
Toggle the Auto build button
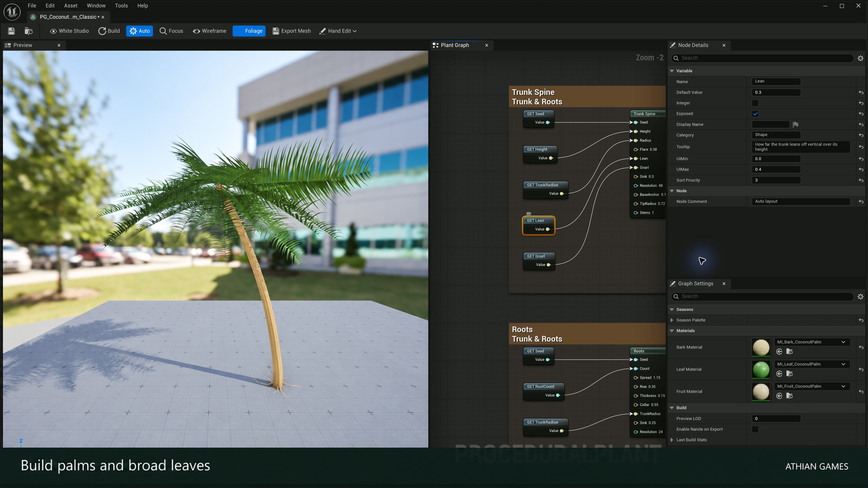(x=140, y=31)
